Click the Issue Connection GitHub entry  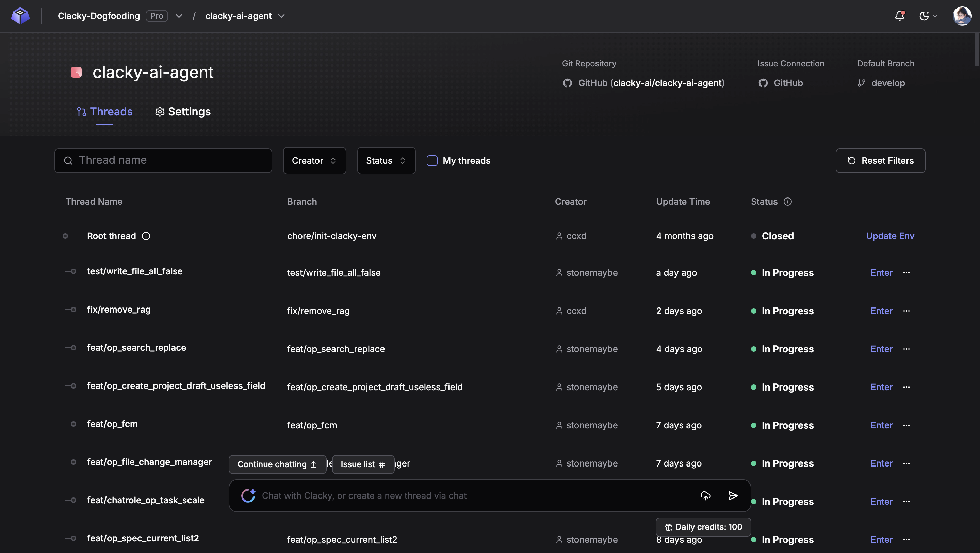(781, 83)
